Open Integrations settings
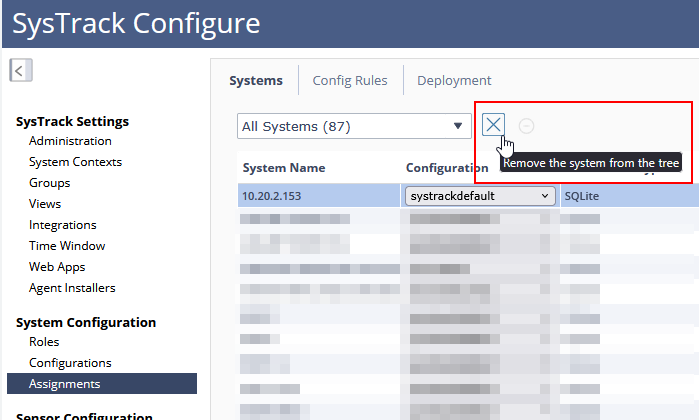The height and width of the screenshot is (420, 699). click(x=63, y=225)
